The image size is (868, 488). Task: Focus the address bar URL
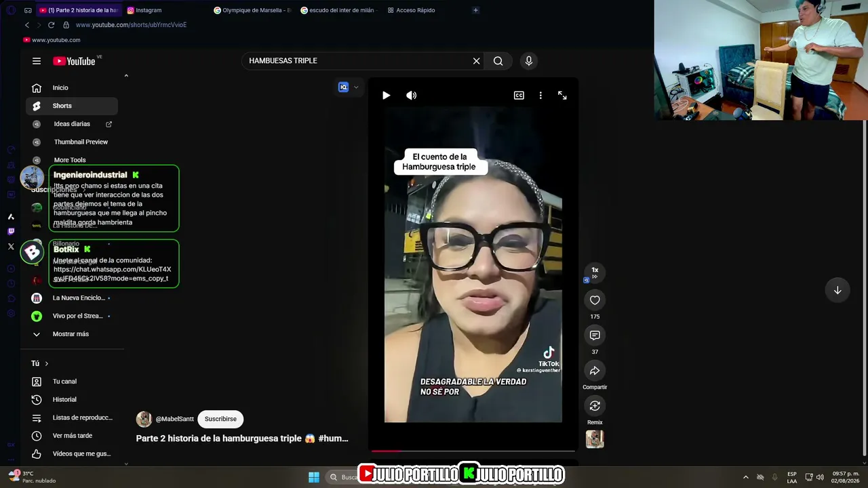[x=131, y=25]
